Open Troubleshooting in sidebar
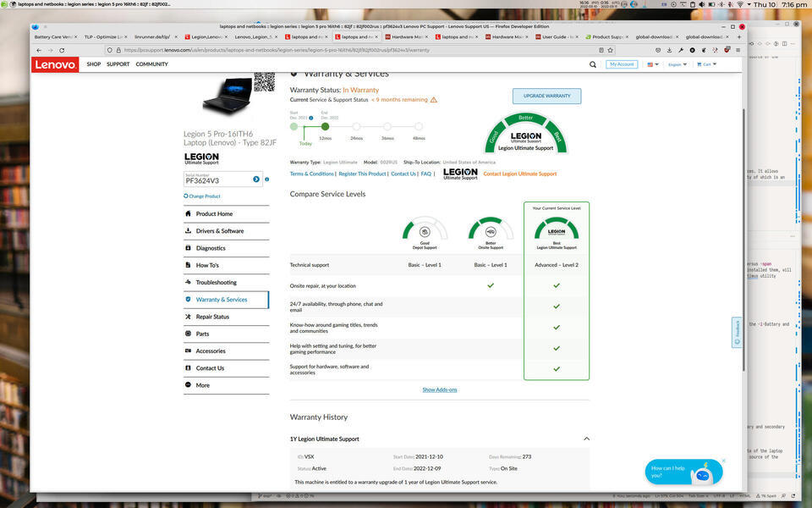812x508 pixels. (227, 283)
